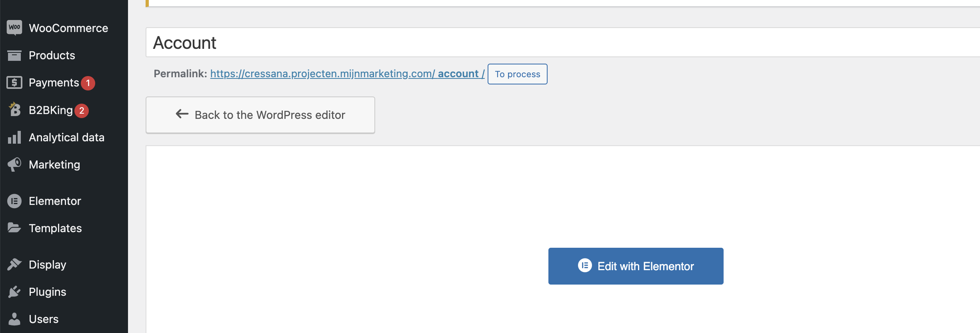
Task: Click the Templates folder icon
Action: [x=14, y=228]
